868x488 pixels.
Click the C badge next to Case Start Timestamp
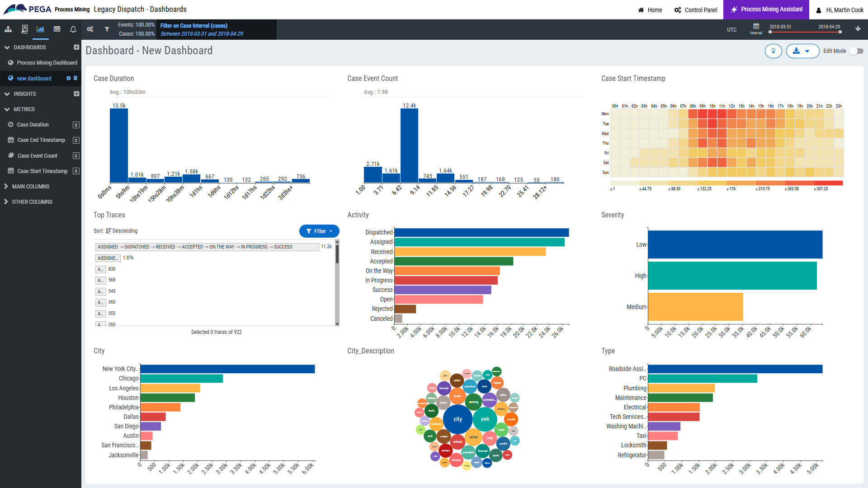[76, 171]
